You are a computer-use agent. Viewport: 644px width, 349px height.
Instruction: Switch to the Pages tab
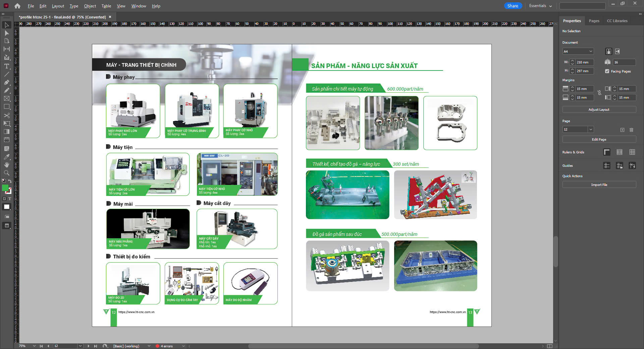[594, 21]
